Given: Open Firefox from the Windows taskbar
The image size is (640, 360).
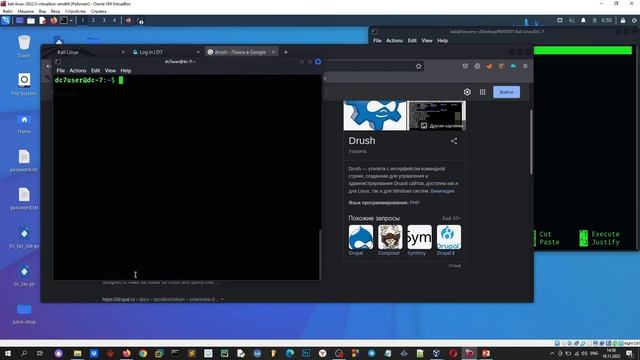Looking at the screenshot, I should click(127, 353).
